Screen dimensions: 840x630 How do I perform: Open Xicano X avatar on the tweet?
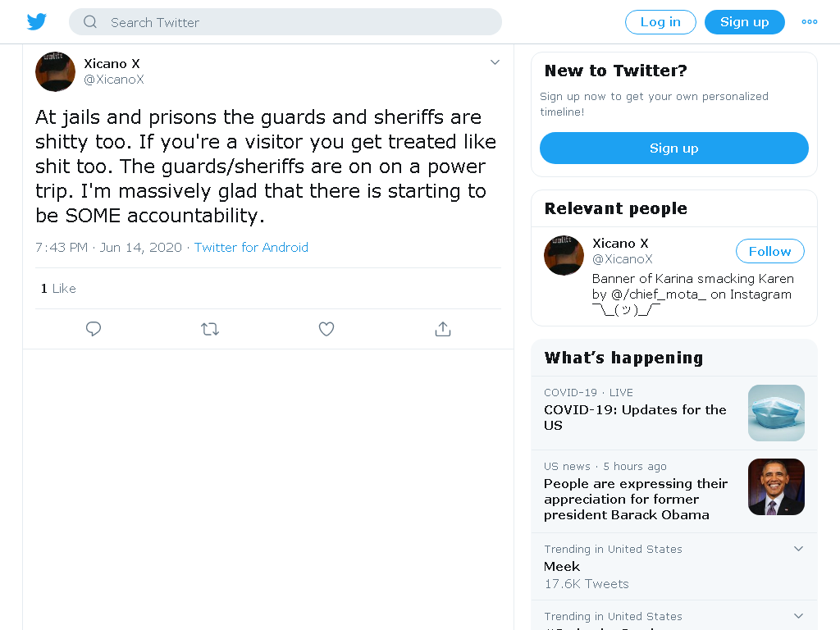coord(55,72)
